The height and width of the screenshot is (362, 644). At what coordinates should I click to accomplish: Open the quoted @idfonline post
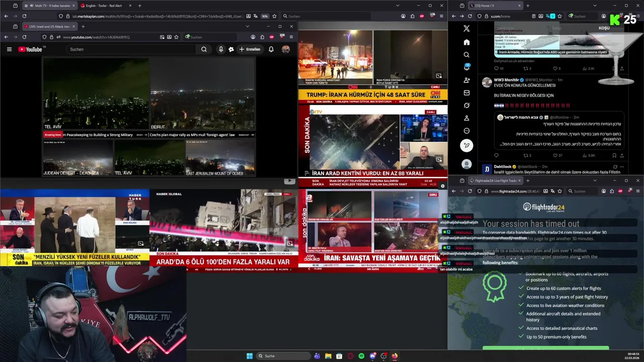pos(559,131)
